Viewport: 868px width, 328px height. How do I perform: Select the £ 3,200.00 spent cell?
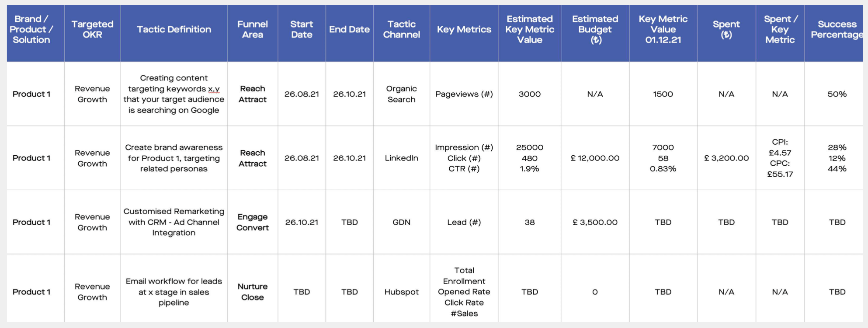pyautogui.click(x=726, y=158)
